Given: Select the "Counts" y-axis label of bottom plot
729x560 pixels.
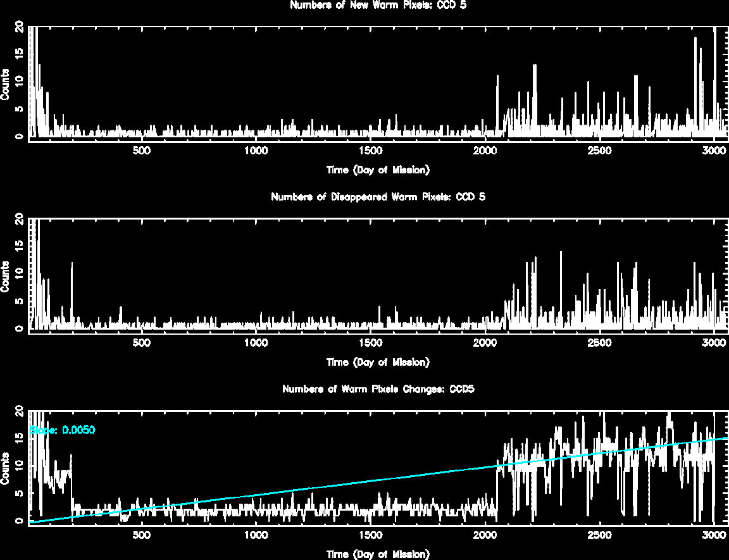Looking at the screenshot, I should 6,468.
